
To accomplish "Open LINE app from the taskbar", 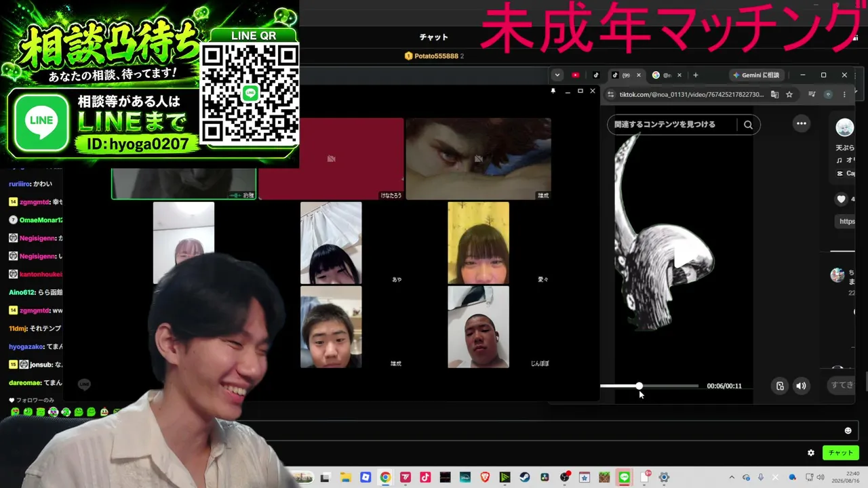I will click(x=625, y=477).
